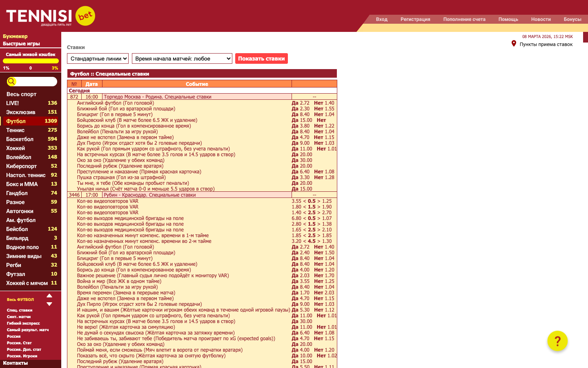Viewport: 588px width, 368px height.
Task: Click the map pin betting locations icon
Action: click(x=514, y=44)
